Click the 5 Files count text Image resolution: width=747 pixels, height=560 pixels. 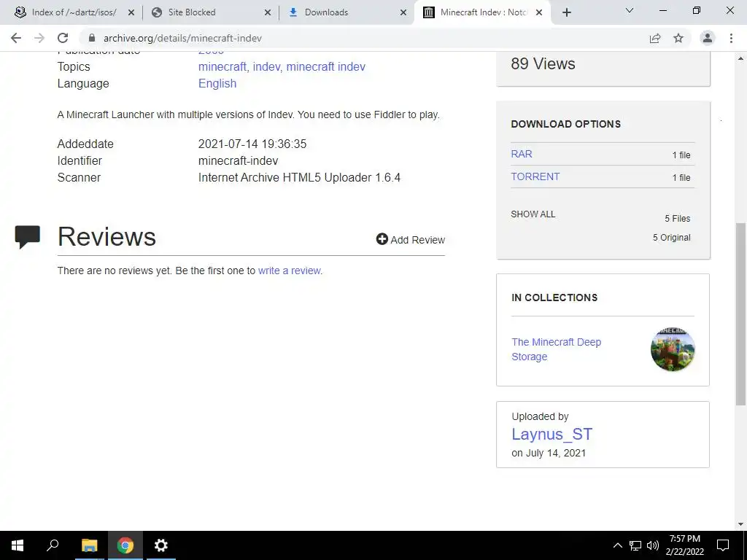pyautogui.click(x=678, y=219)
